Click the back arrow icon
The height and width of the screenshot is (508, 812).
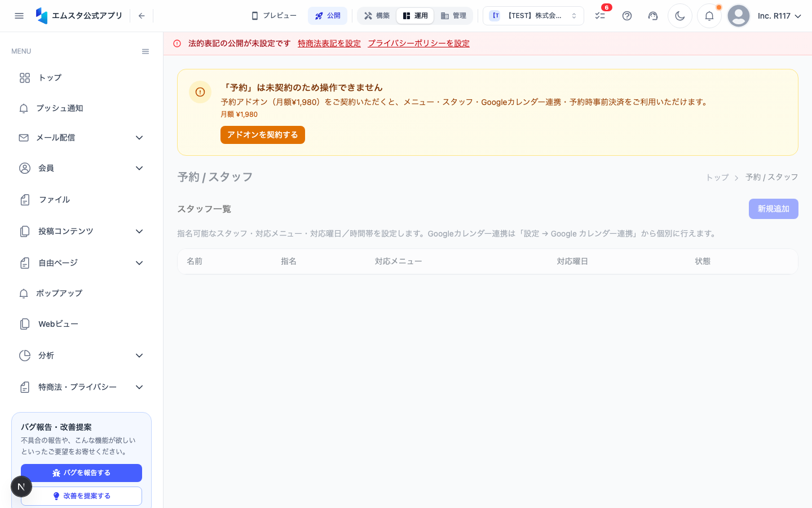pos(142,16)
